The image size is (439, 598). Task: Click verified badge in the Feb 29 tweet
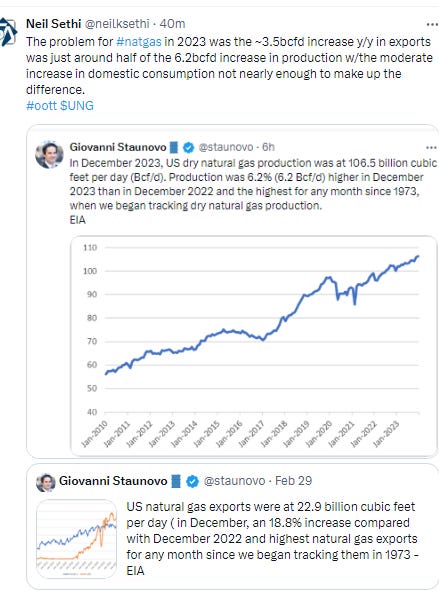tap(192, 481)
